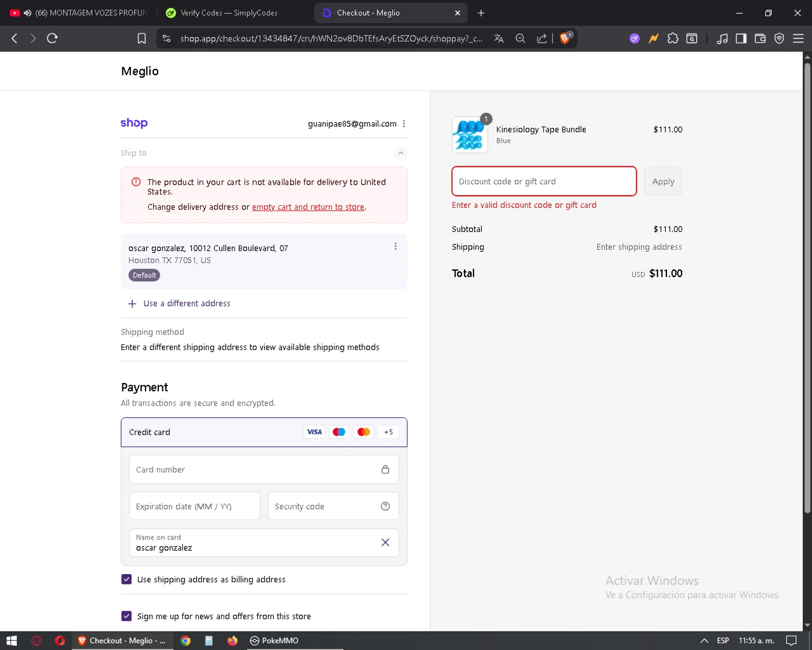812x650 pixels.
Task: Click empty cart and return to store
Action: (308, 207)
